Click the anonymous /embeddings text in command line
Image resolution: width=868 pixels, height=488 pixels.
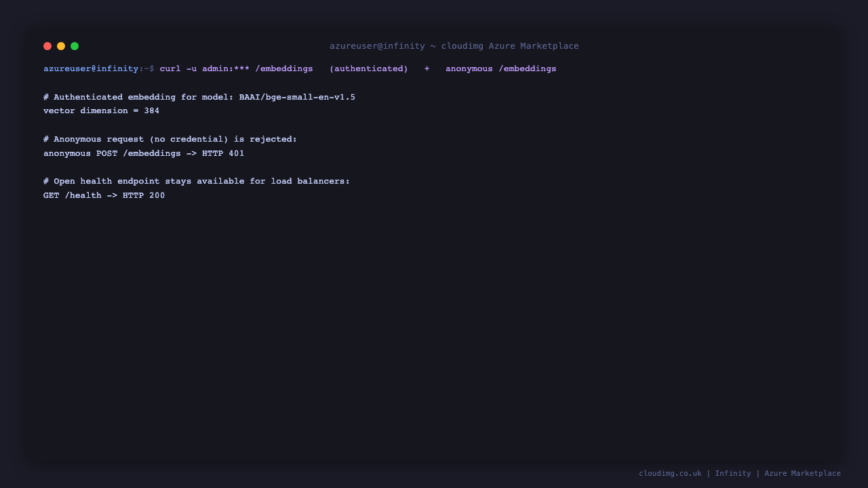pos(501,69)
